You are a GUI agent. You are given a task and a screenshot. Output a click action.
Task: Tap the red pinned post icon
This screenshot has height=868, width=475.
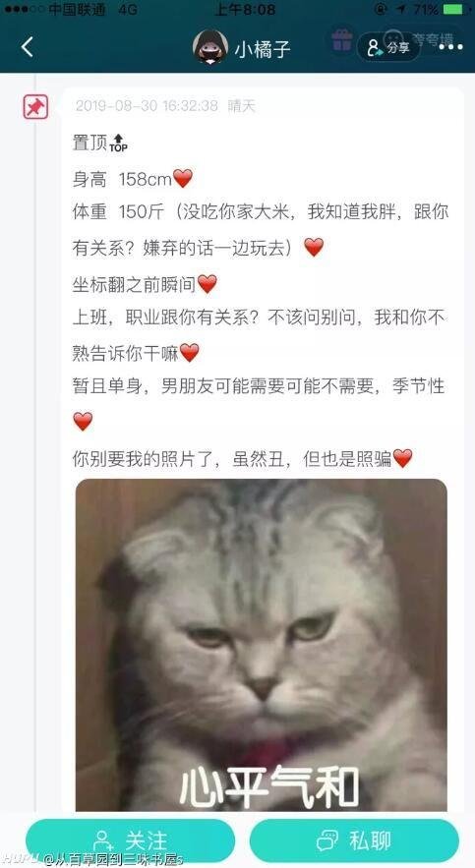(x=35, y=107)
